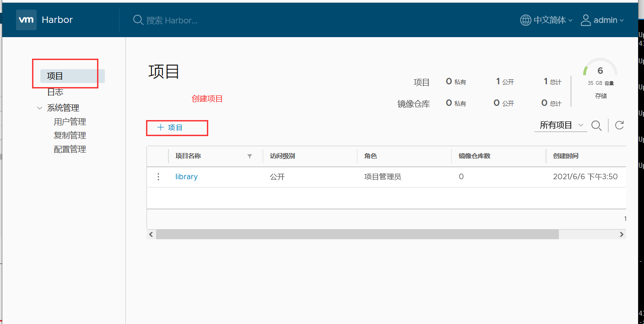Click the 镜像仓库 statistics label
The width and height of the screenshot is (644, 324).
(414, 104)
